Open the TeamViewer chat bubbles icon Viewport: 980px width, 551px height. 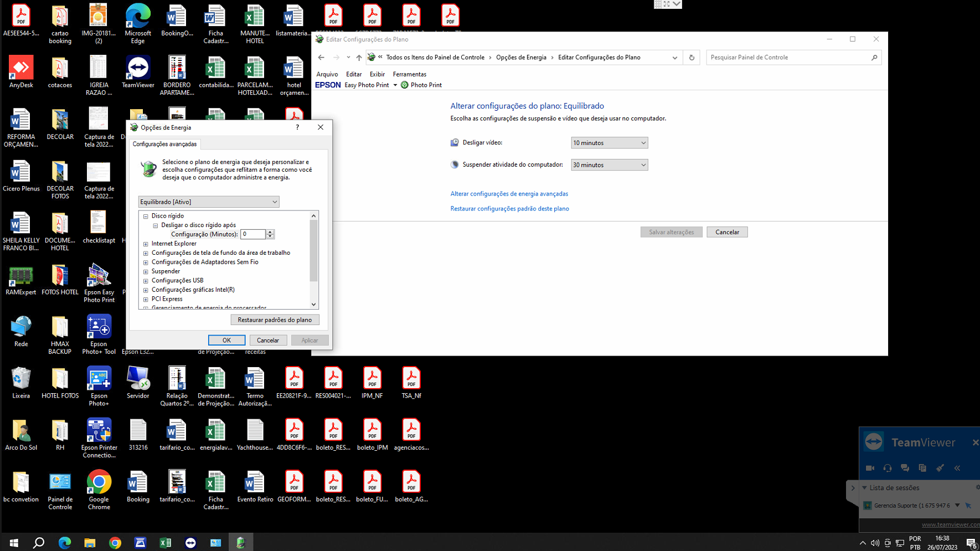(905, 468)
